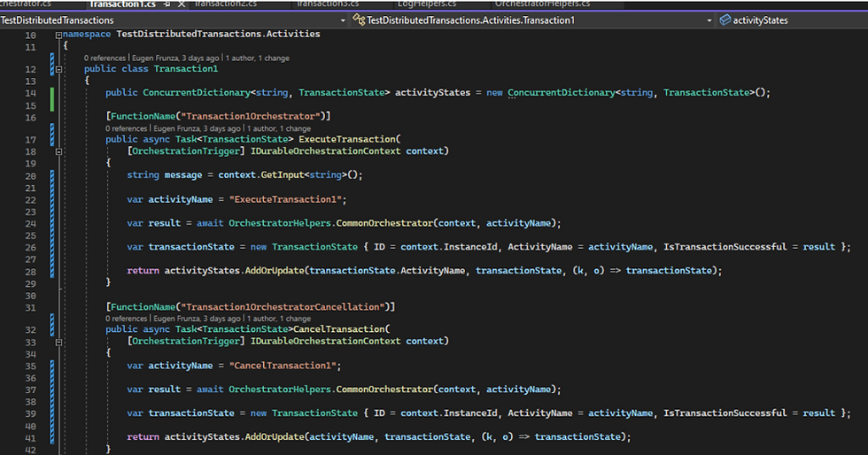This screenshot has width=868, height=455.
Task: Click the field icon beside activityStates
Action: [725, 20]
